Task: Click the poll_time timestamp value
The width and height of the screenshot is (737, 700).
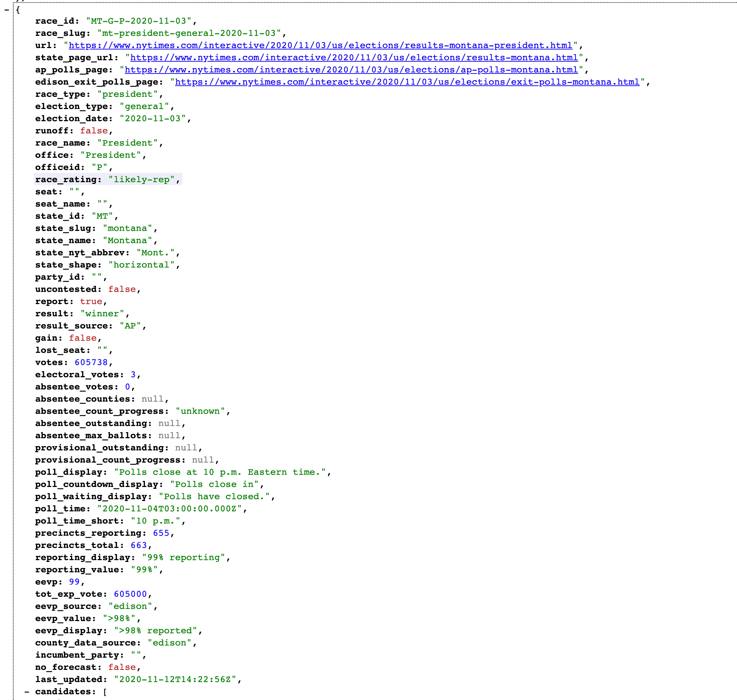Action: coord(169,509)
